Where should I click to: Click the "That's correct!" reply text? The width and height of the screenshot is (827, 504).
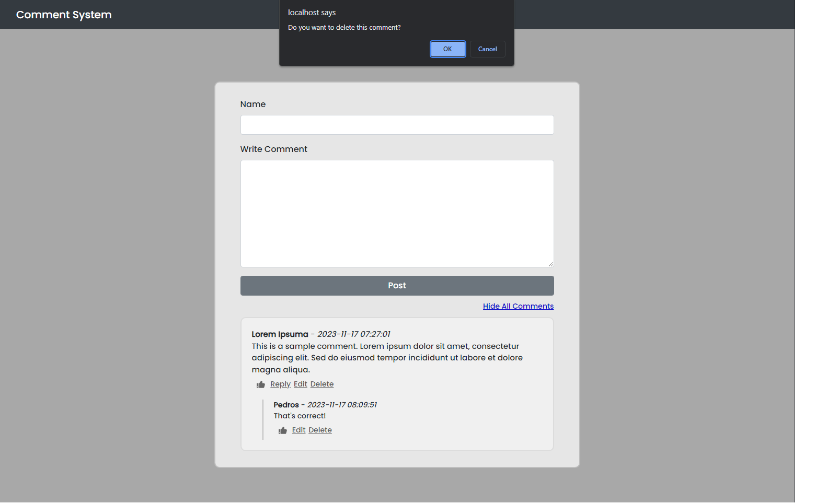point(300,416)
